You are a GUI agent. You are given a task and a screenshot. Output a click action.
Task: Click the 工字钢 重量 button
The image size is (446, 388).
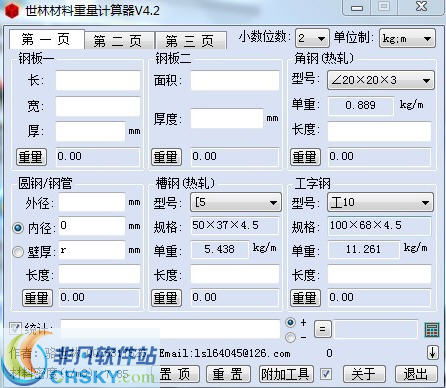pos(305,298)
